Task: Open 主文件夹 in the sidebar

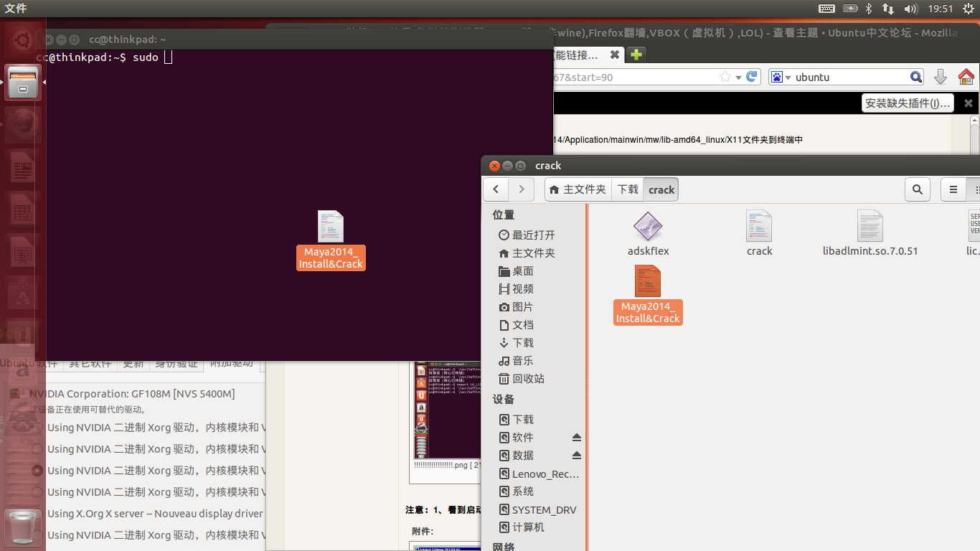Action: click(527, 253)
